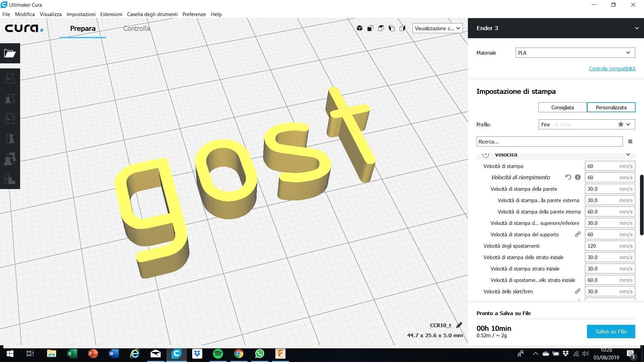Select the Move tool in left toolbar
644x362 pixels.
tap(10, 78)
